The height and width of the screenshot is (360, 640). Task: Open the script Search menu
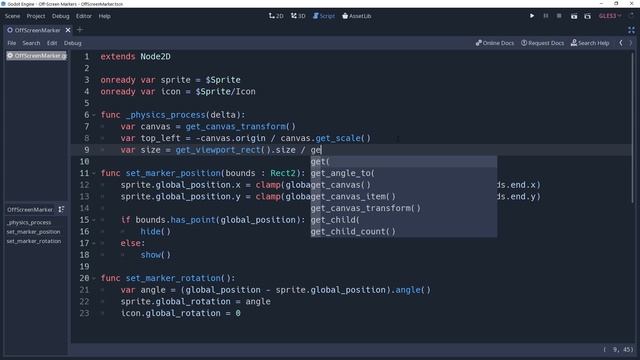point(31,43)
